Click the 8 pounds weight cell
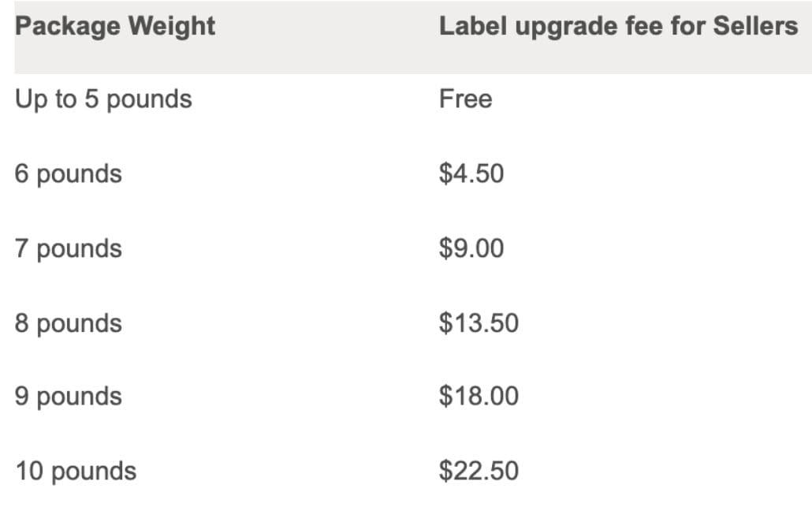This screenshot has width=812, height=507. click(69, 322)
